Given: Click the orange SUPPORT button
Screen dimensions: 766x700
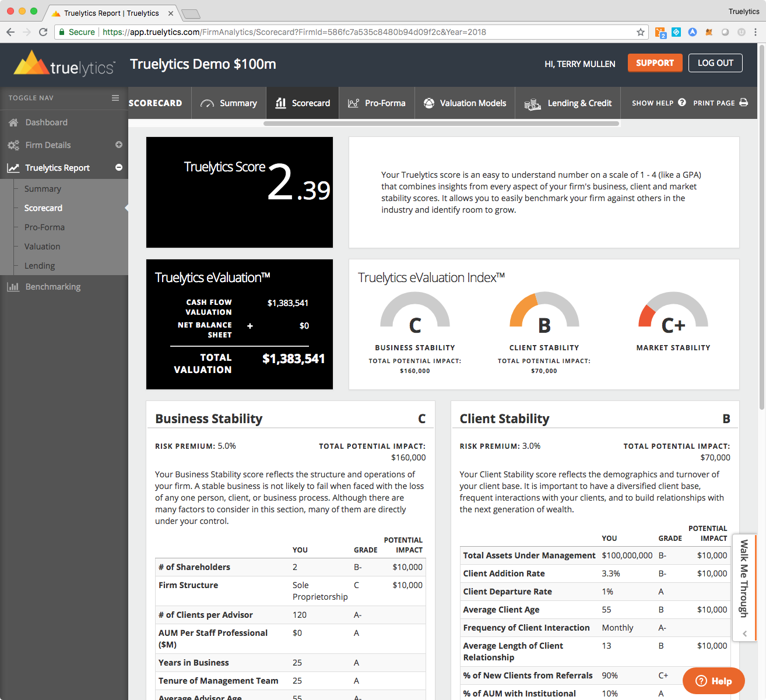Looking at the screenshot, I should pyautogui.click(x=655, y=63).
